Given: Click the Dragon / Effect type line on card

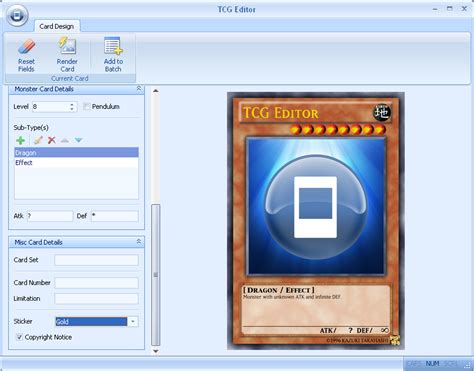Looking at the screenshot, I should (279, 290).
